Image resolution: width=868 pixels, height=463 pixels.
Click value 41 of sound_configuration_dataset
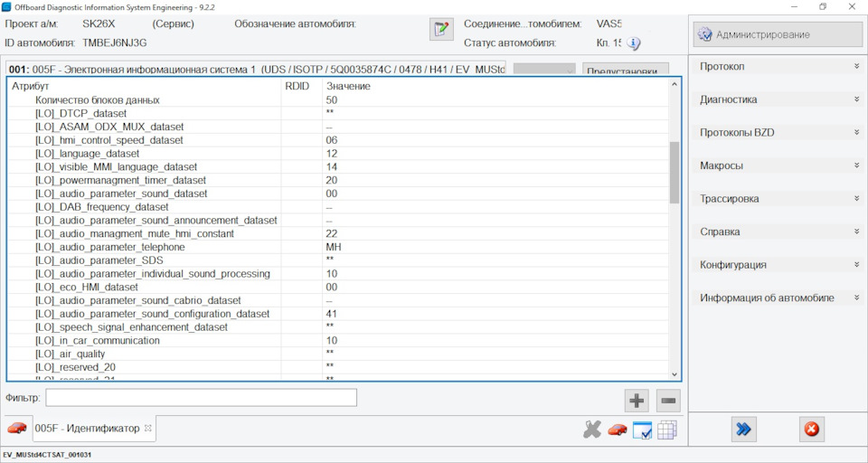click(331, 314)
